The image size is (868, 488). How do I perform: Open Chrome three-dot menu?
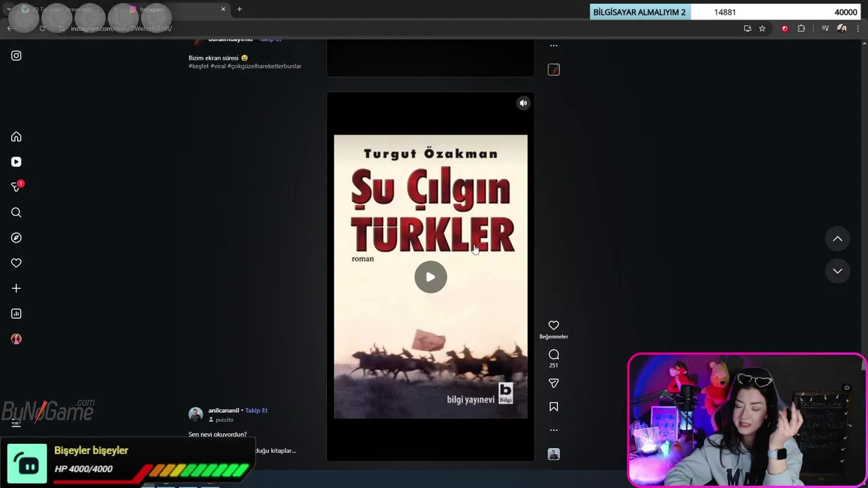tap(858, 28)
